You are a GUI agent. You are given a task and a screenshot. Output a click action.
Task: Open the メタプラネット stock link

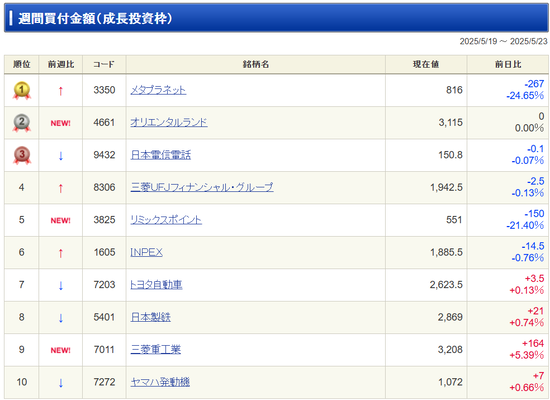click(158, 90)
